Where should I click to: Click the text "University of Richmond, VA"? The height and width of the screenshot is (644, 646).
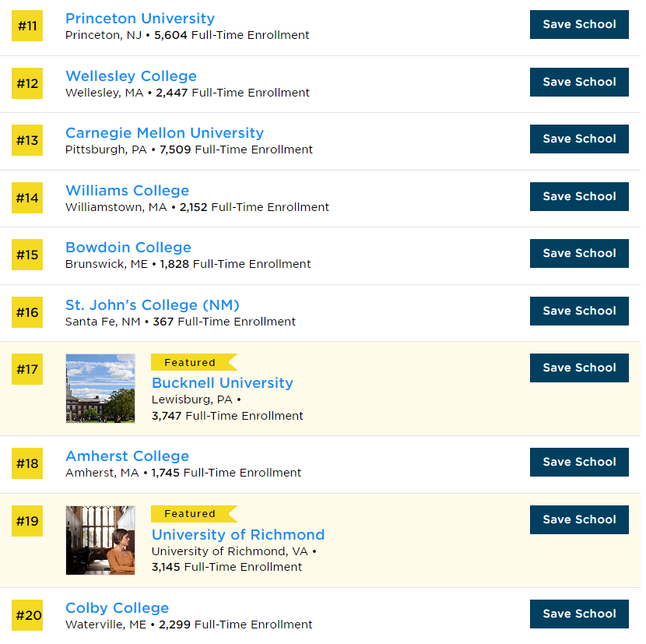point(230,551)
